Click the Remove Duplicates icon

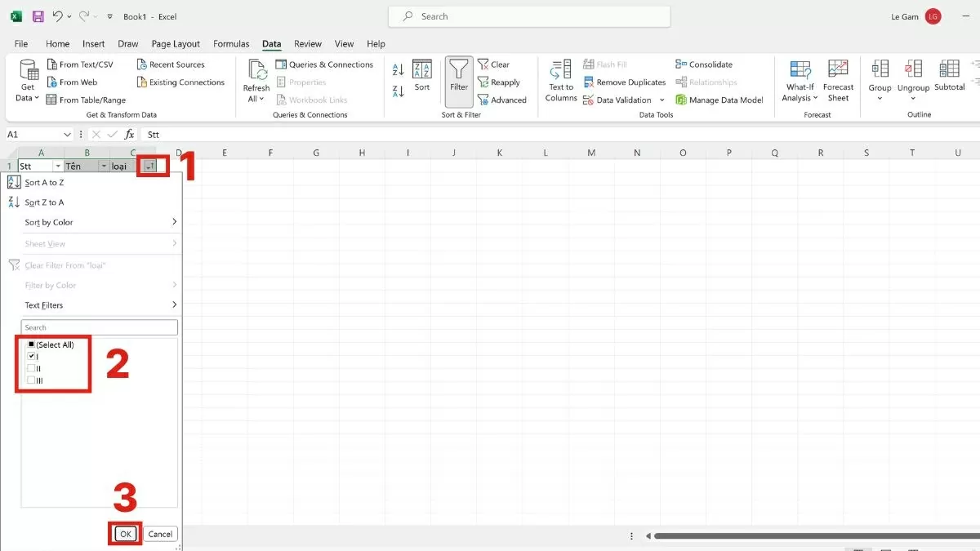coord(589,82)
